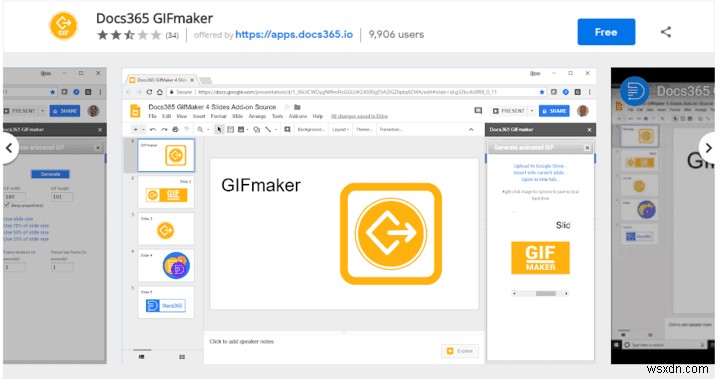Open the File menu in Slides
The image size is (720, 379).
point(152,116)
